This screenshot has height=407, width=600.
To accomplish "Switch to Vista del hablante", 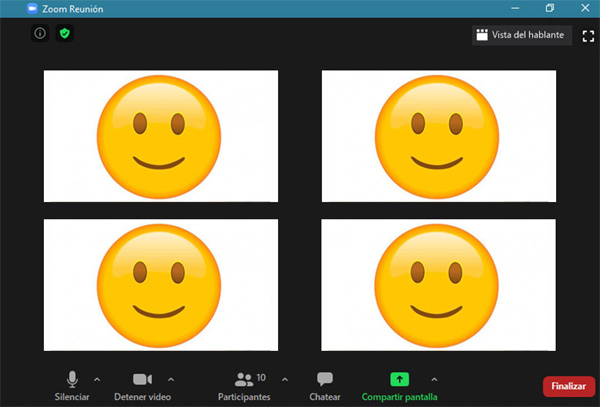I will [x=522, y=35].
